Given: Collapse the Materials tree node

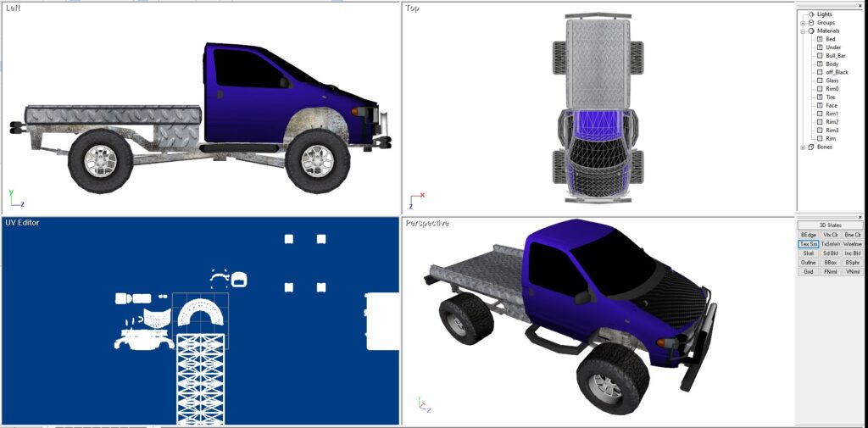Looking at the screenshot, I should (802, 31).
